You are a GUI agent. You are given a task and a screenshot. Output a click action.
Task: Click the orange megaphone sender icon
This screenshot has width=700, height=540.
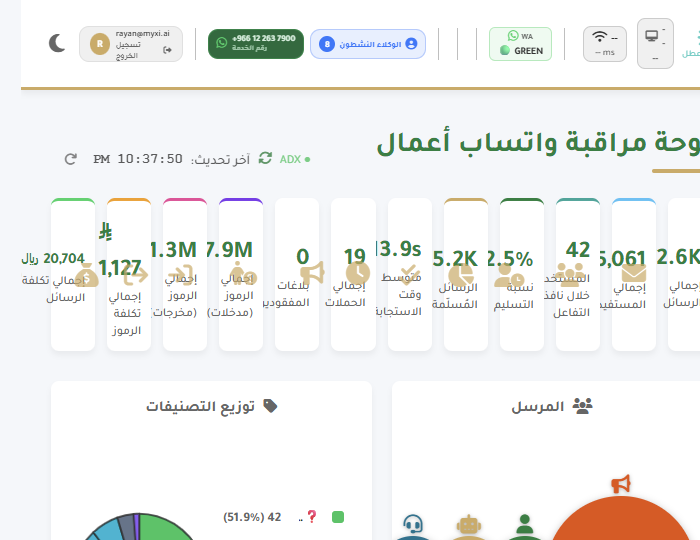[x=621, y=484]
